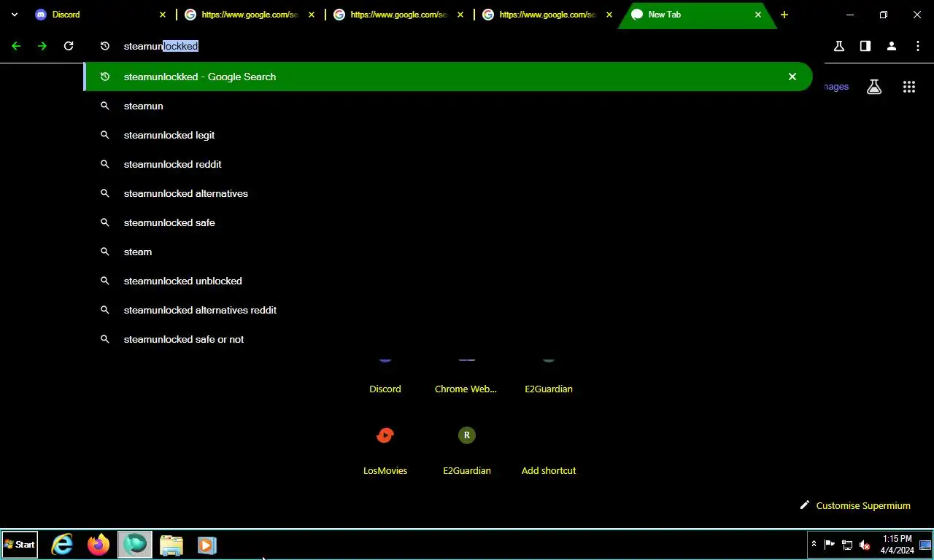
Task: Close the Discord tab
Action: pyautogui.click(x=163, y=15)
